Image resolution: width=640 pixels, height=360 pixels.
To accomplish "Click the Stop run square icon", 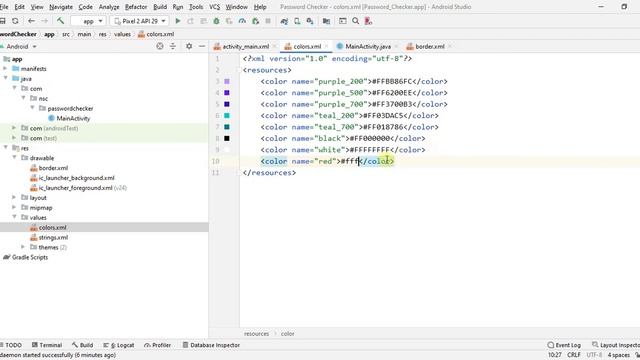I will (268, 21).
